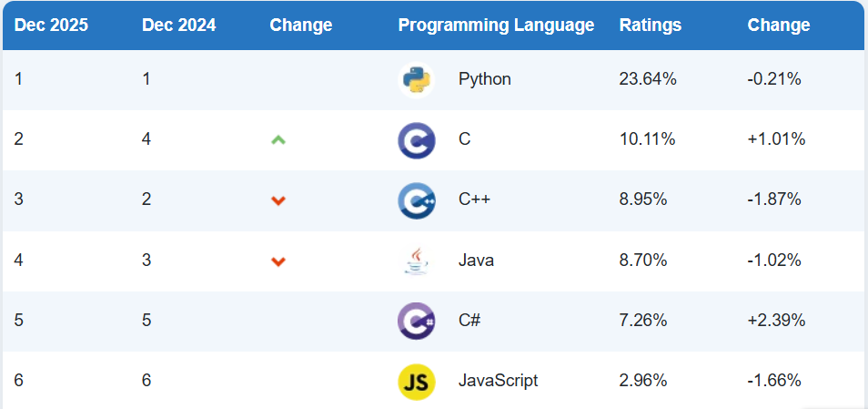Select the Ratings column header
This screenshot has width=868, height=409.
(650, 26)
